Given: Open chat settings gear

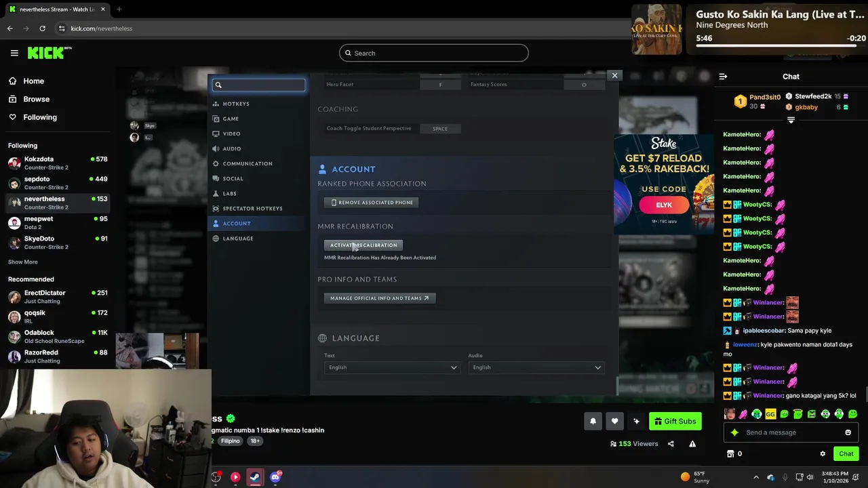Looking at the screenshot, I should 823,453.
